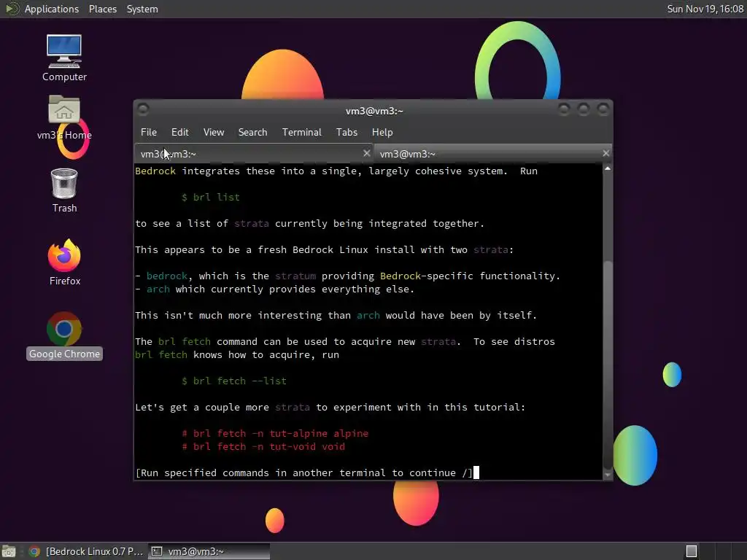Switch to Bedrock Linux 0.7 Chrome taskbar entry

[86, 551]
